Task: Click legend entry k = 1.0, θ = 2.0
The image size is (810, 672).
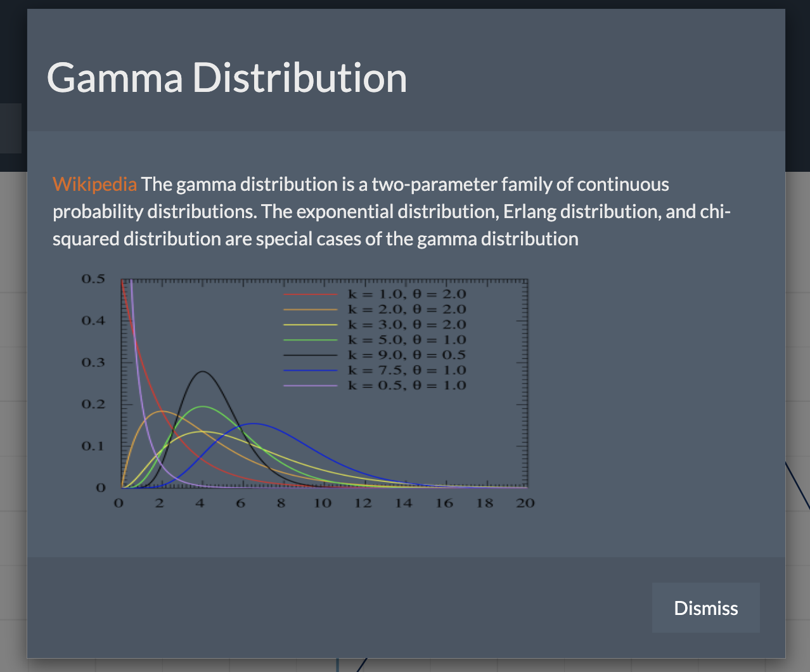Action: pyautogui.click(x=375, y=294)
